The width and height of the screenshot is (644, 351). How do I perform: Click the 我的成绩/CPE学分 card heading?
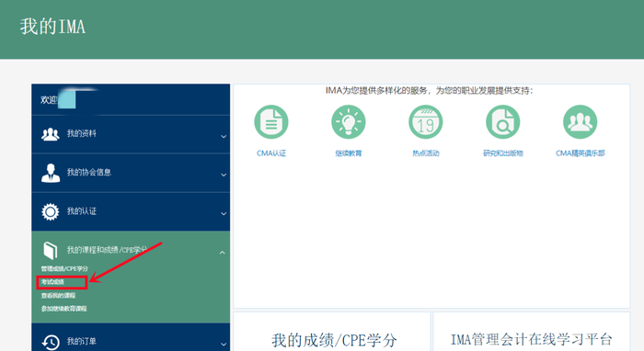[x=334, y=340]
